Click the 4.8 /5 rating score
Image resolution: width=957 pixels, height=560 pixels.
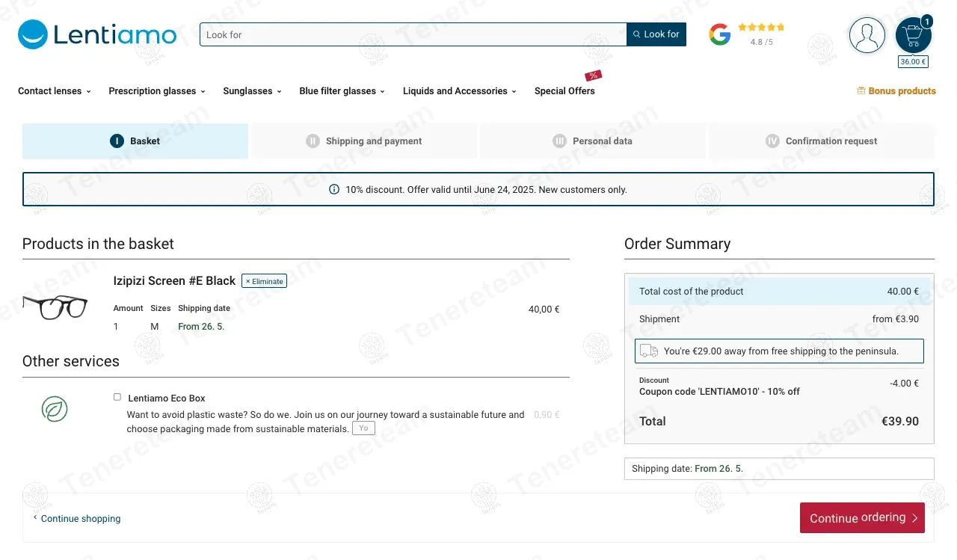click(x=761, y=42)
